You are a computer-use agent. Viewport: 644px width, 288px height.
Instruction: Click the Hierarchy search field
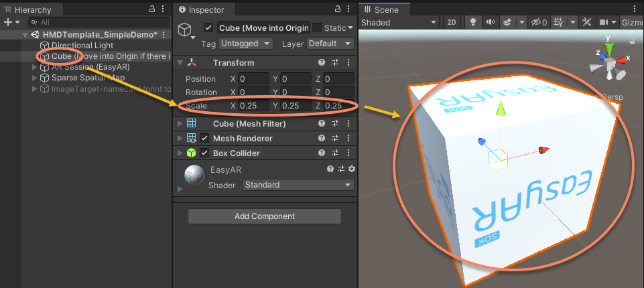pyautogui.click(x=99, y=22)
